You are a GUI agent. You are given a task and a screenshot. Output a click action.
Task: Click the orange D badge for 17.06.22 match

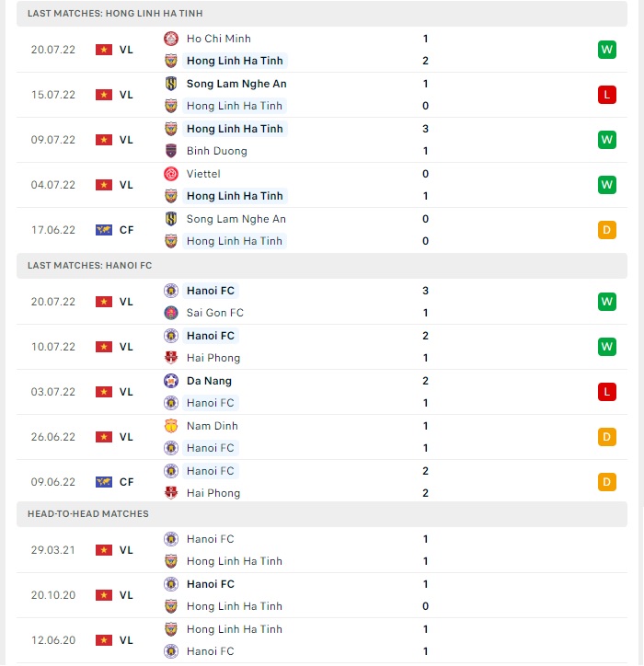(606, 230)
